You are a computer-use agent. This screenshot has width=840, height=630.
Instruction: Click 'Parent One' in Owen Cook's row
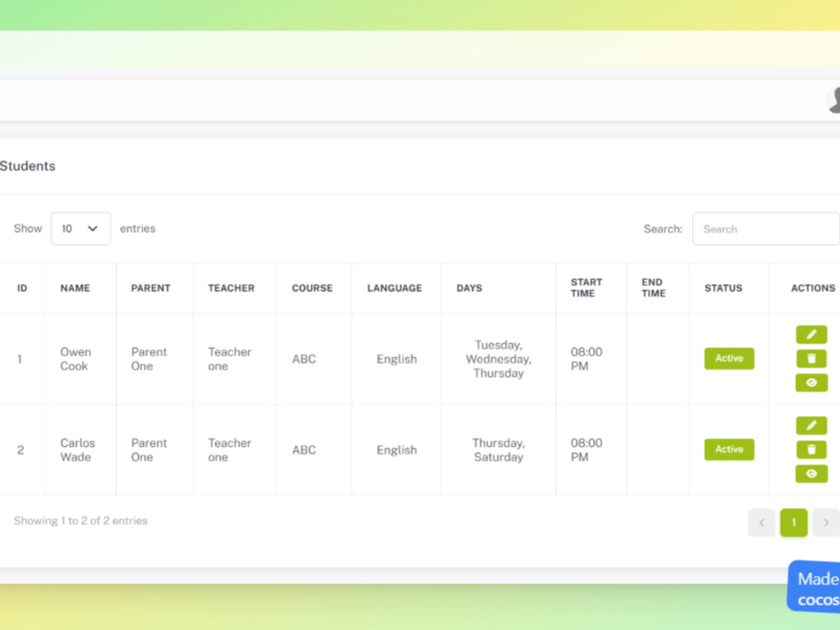149,359
